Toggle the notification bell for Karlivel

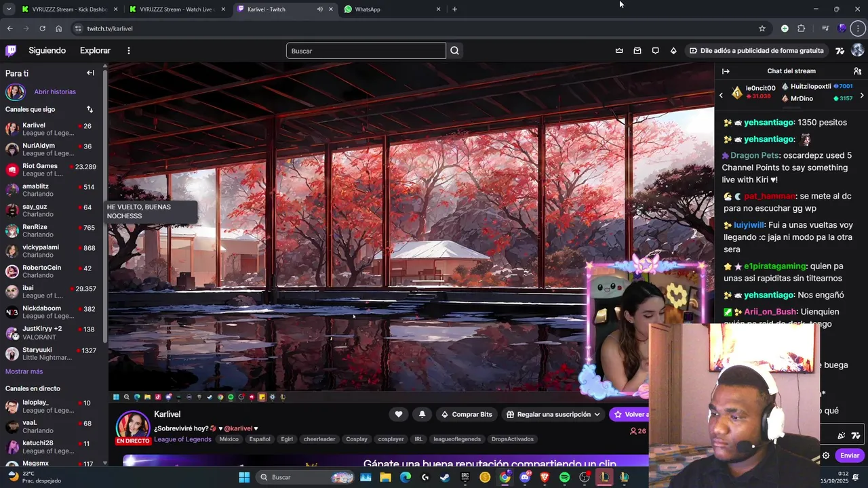422,414
